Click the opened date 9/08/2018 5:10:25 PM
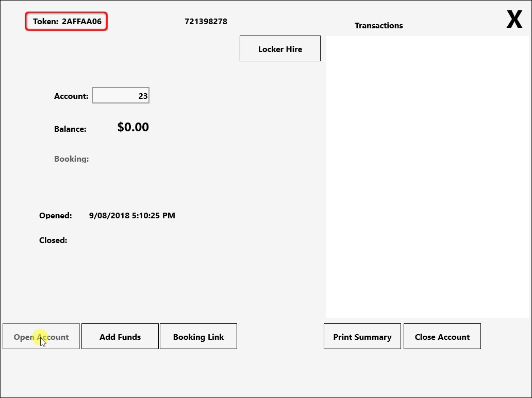The width and height of the screenshot is (532, 398). tap(132, 216)
